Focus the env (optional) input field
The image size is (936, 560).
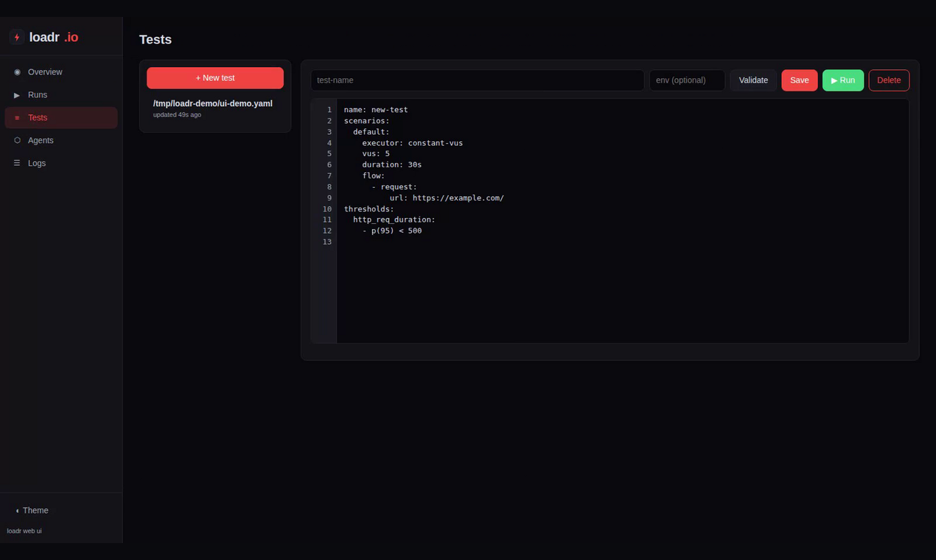click(687, 80)
